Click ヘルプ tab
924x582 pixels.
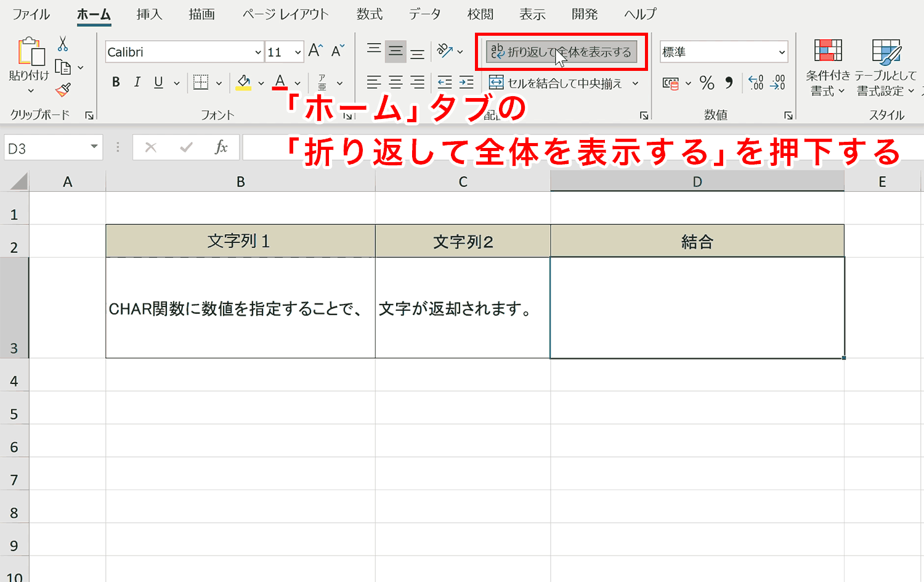641,14
